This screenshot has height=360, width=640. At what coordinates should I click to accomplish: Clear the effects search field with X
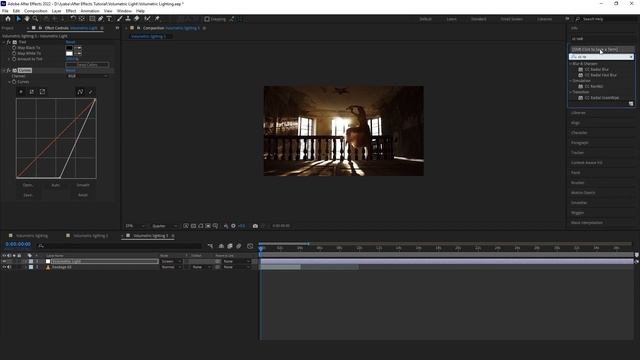coord(631,57)
